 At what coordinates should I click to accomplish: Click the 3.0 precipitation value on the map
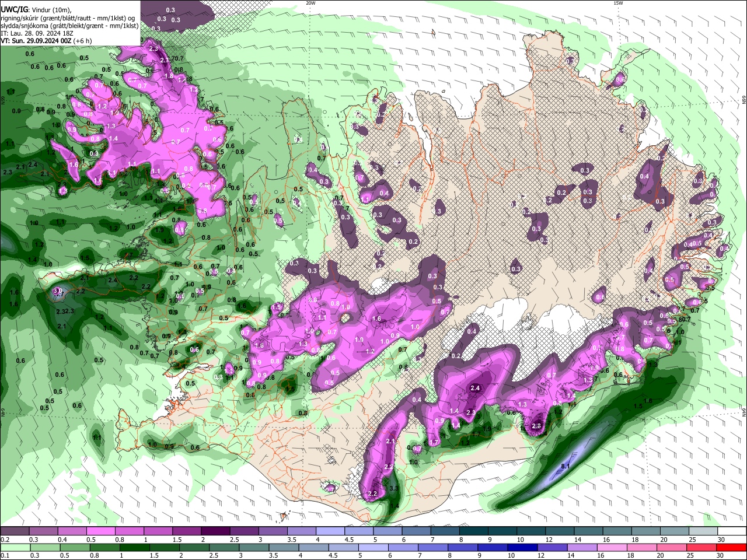pos(57,290)
